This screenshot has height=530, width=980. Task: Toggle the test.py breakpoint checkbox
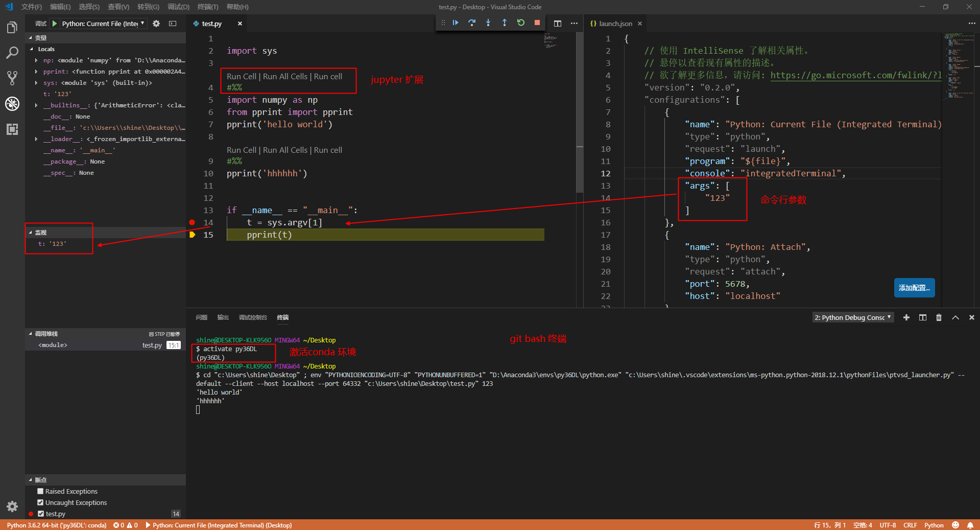pos(40,514)
